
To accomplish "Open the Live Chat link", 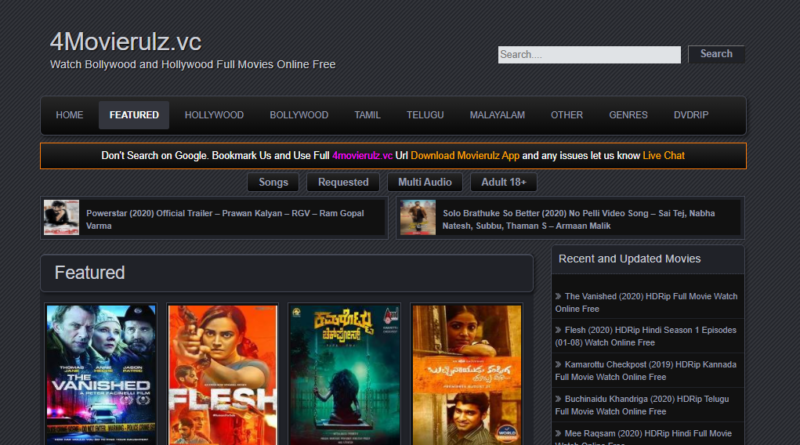I will point(663,156).
